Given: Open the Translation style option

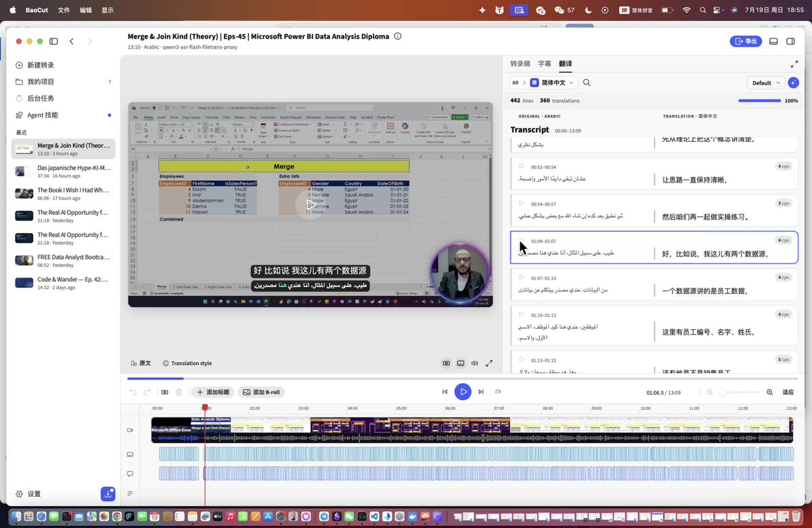Looking at the screenshot, I should point(187,363).
